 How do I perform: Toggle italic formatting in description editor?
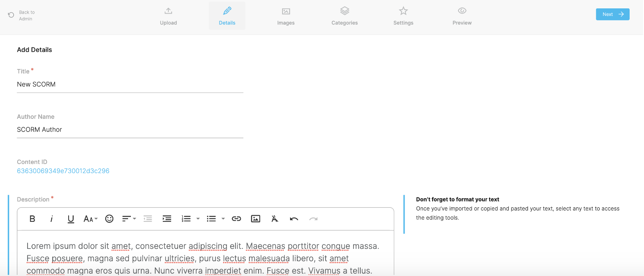51,219
